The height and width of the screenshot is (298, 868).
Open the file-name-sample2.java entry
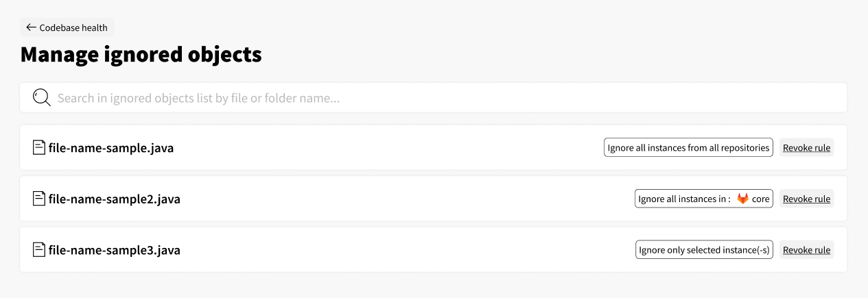pyautogui.click(x=115, y=199)
